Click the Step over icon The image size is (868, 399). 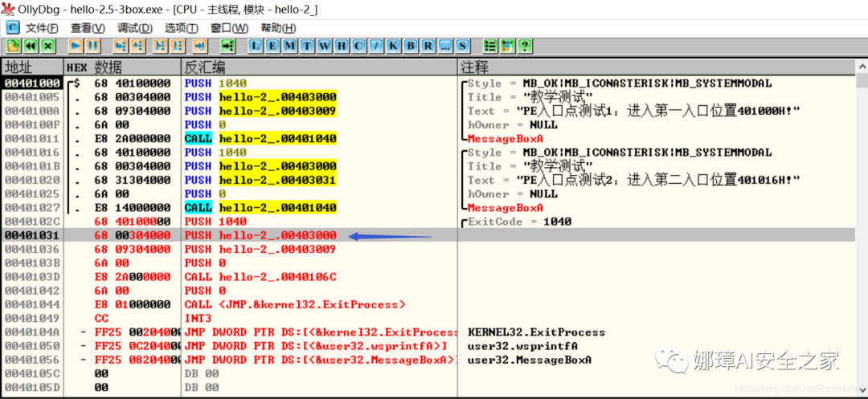pos(138,46)
